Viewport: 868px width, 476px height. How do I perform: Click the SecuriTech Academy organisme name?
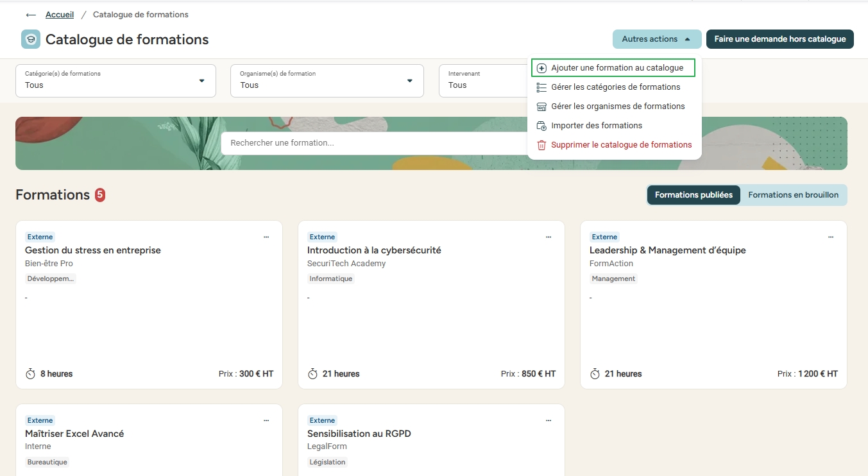[346, 264]
